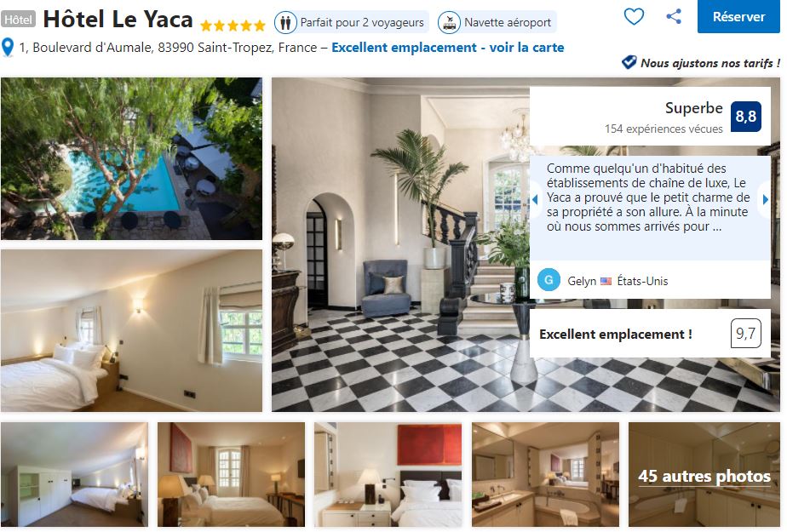Open the '45 autres photos' gallery
Image resolution: width=787 pixels, height=532 pixels.
(x=704, y=474)
